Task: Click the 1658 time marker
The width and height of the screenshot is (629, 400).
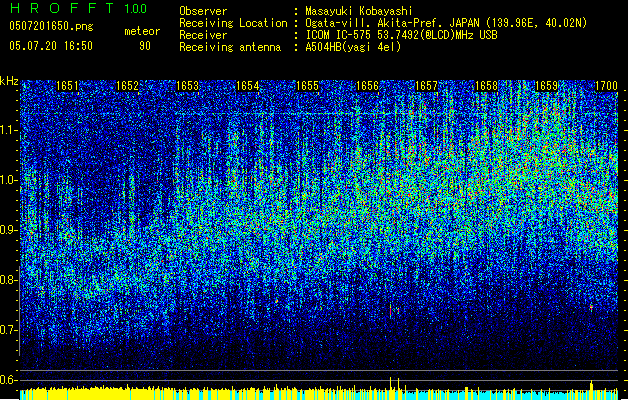Action: [x=486, y=86]
